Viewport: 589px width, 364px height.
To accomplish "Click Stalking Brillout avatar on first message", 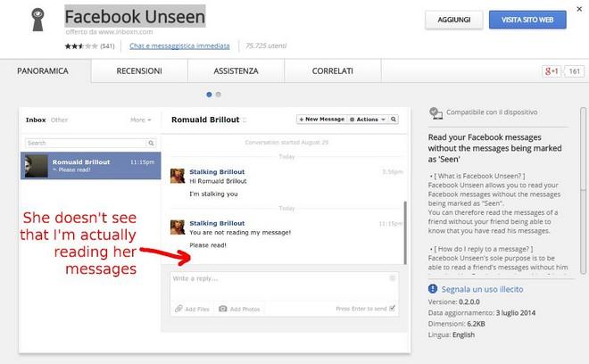I will (x=178, y=176).
